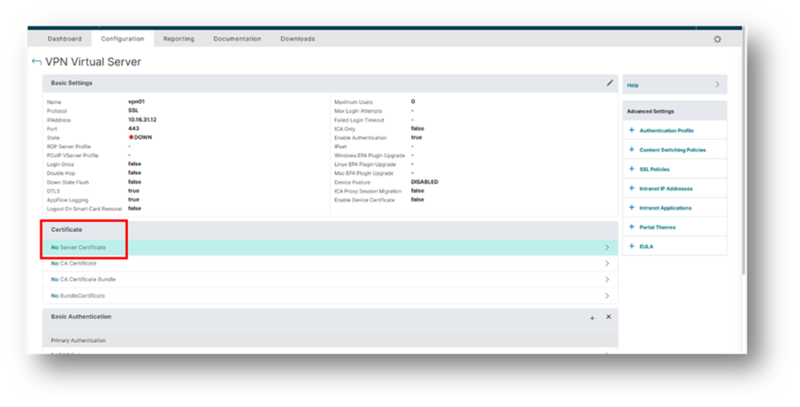Select the Configuration tab
This screenshot has width=800, height=407.
pos(122,39)
